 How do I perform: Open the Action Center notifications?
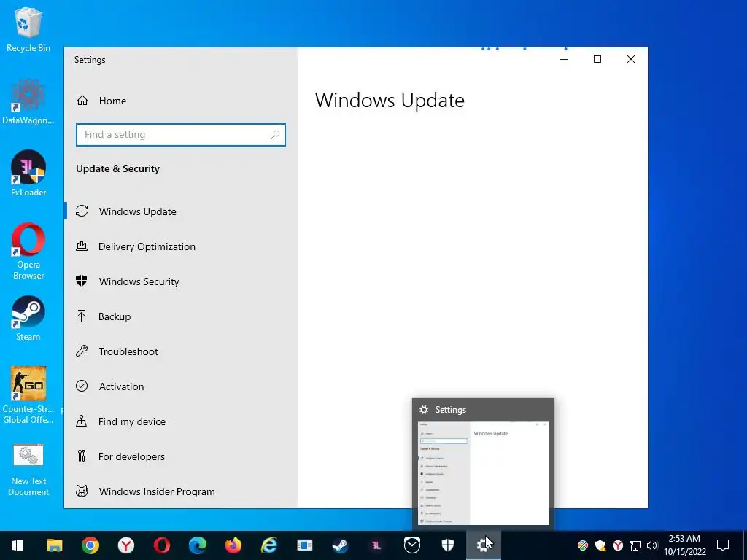723,545
